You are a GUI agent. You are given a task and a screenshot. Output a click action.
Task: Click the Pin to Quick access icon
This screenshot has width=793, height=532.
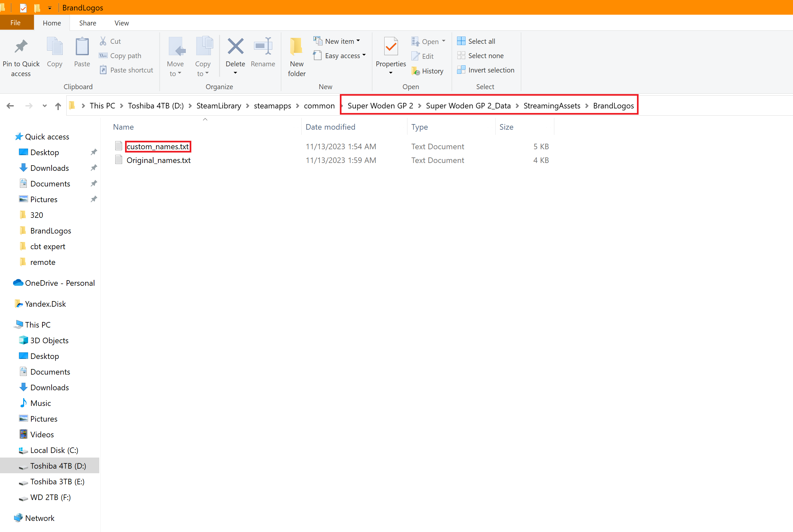click(x=21, y=47)
